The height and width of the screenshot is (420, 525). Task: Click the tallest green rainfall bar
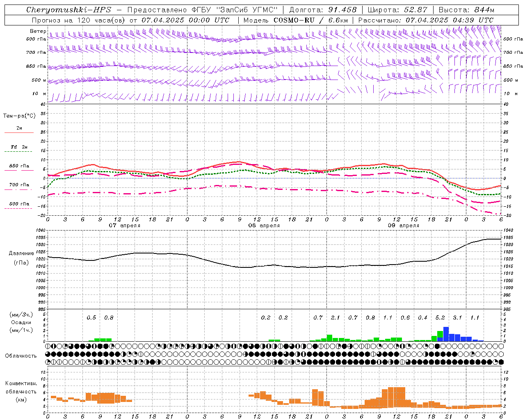click(x=440, y=334)
